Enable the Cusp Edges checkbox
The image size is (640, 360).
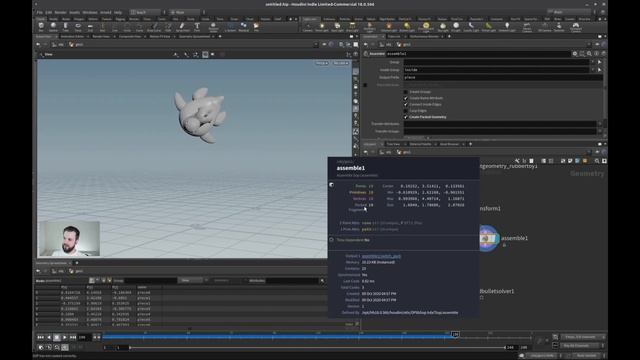406,111
